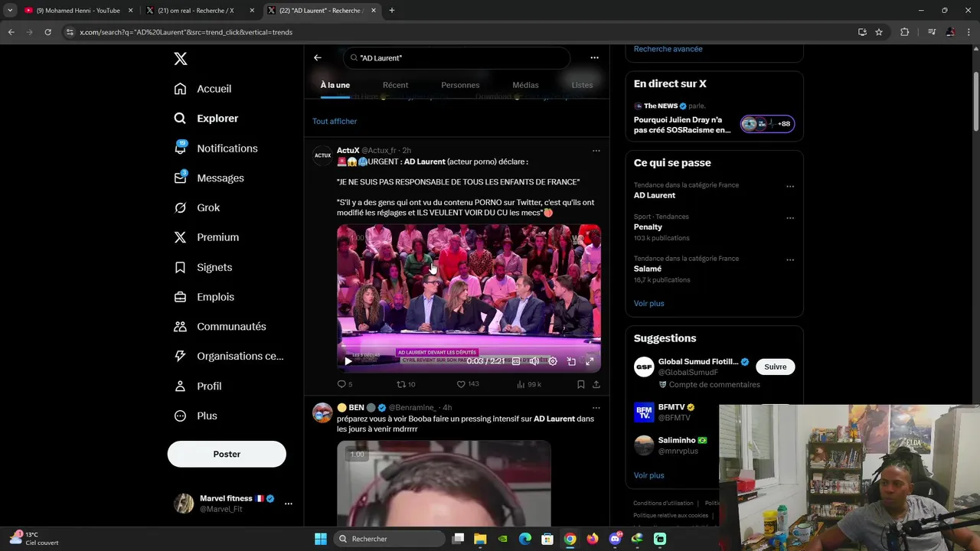Open Firefox from the taskbar
Viewport: 980px width, 551px height.
593,539
